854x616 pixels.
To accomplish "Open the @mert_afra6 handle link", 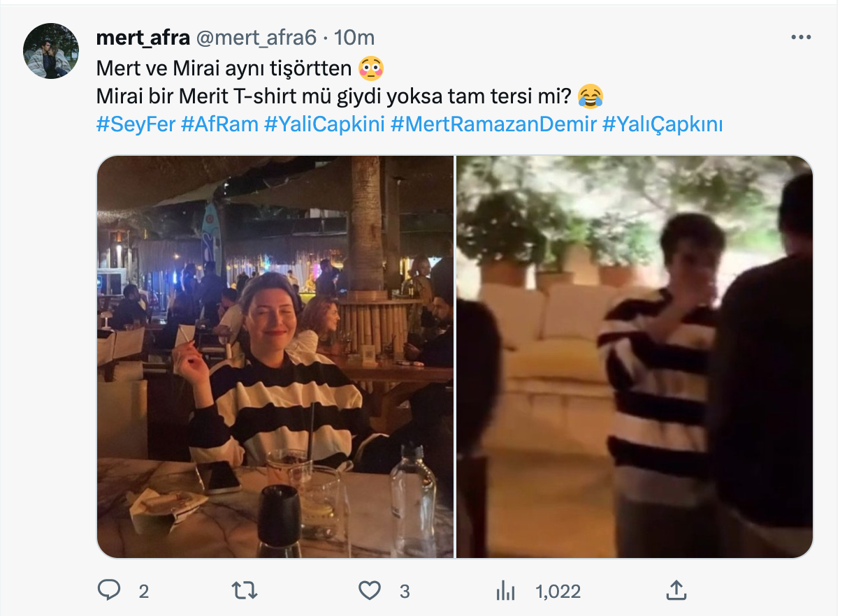I will coord(256,38).
